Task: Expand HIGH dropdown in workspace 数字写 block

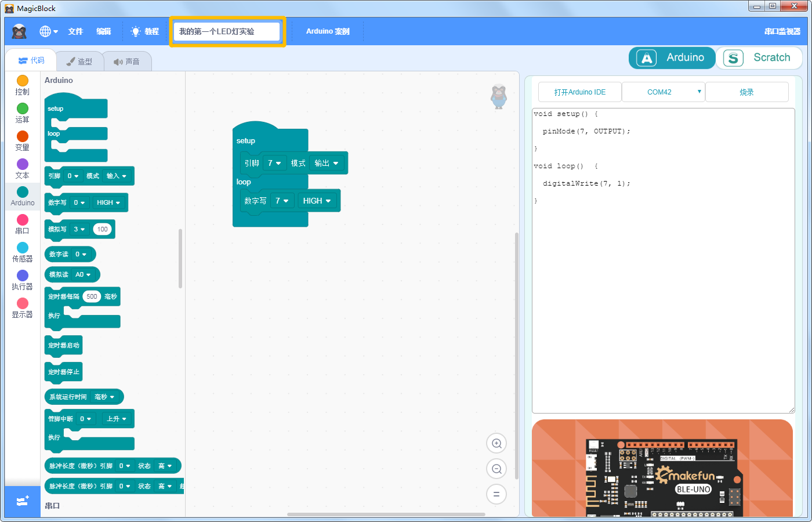Action: coord(317,201)
